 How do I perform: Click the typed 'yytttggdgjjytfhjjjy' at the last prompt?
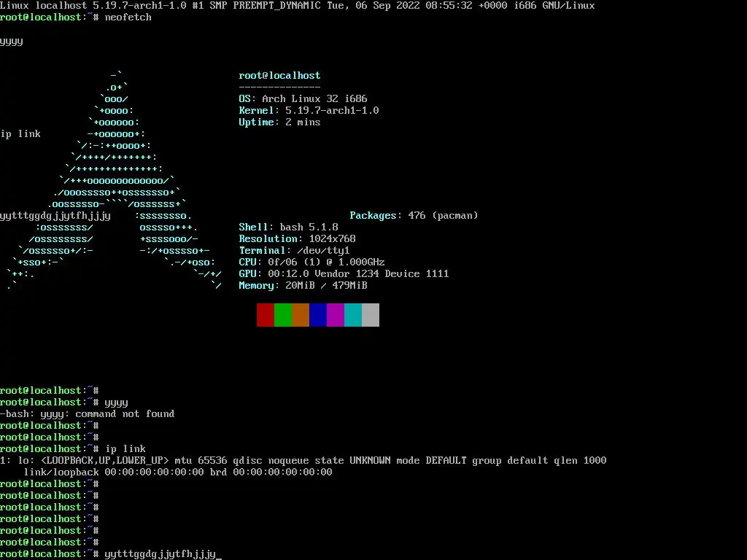coord(160,554)
